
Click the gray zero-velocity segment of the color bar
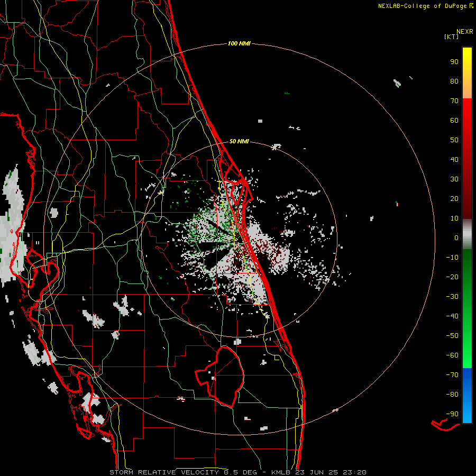pyautogui.click(x=467, y=234)
